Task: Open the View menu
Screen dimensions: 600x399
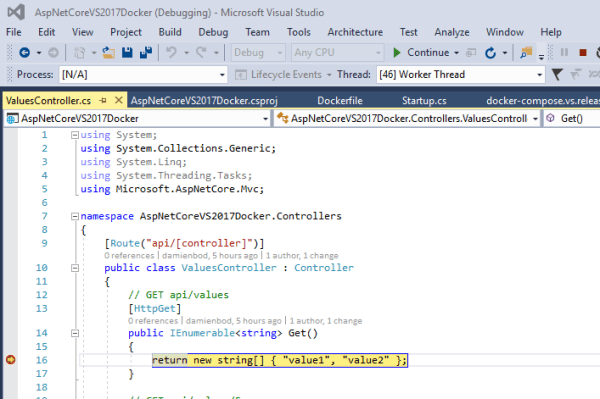Action: coord(83,32)
